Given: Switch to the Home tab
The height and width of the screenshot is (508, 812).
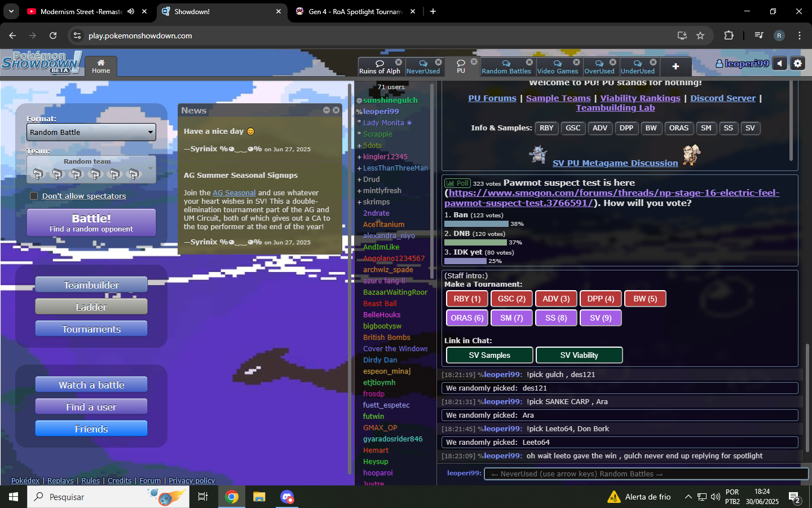Looking at the screenshot, I should click(101, 67).
